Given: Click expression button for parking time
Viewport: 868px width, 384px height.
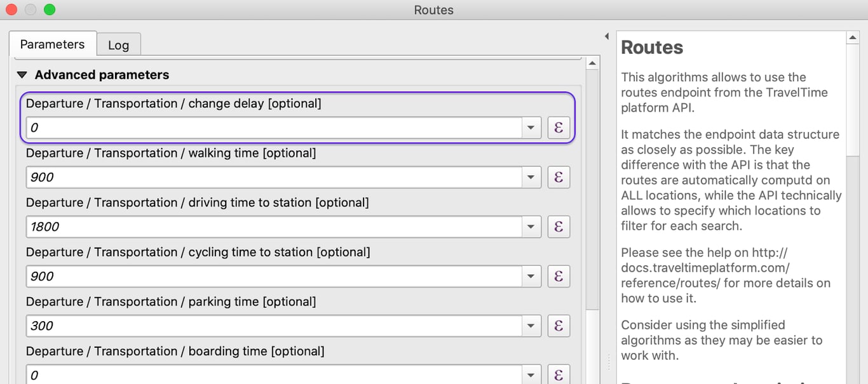Looking at the screenshot, I should click(559, 326).
